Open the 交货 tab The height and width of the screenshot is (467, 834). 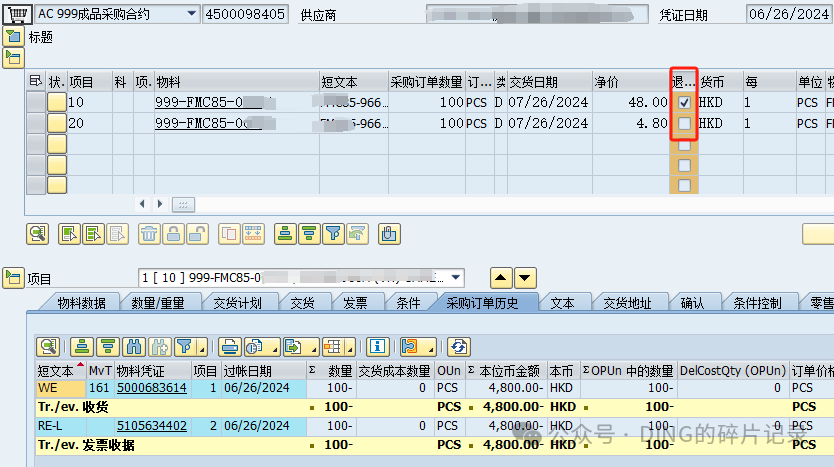(303, 303)
